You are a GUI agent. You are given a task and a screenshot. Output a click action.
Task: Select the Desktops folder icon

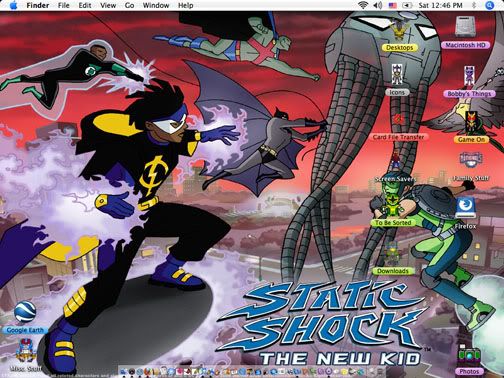pos(398,30)
